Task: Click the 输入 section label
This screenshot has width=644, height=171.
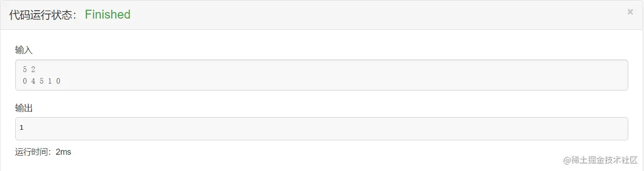Action: (24, 50)
